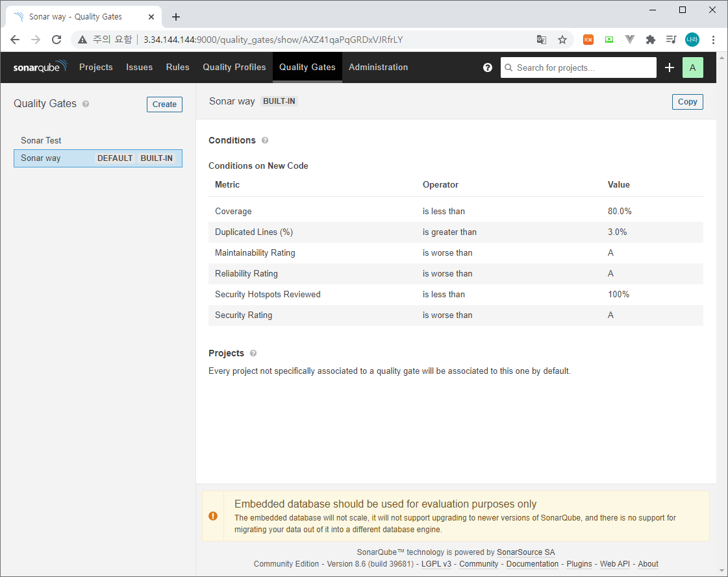
Task: Click the gray V extension icon
Action: click(629, 40)
